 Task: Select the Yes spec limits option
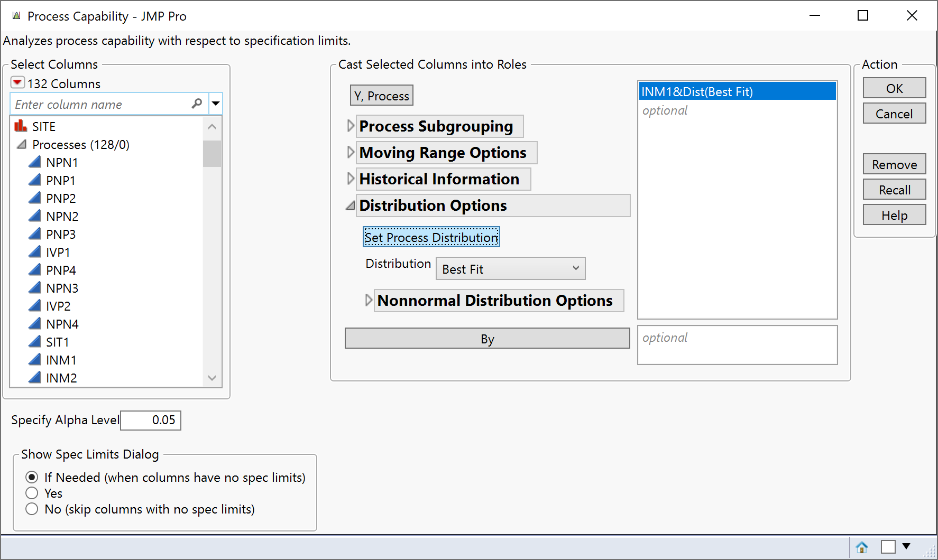point(32,493)
